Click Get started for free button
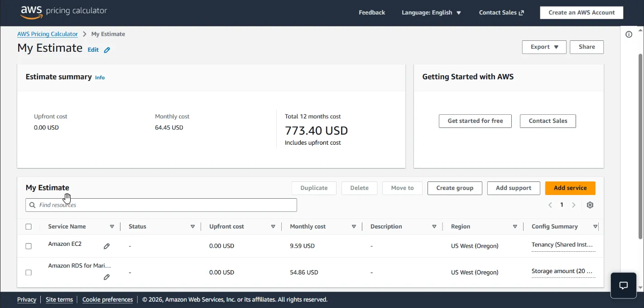The height and width of the screenshot is (308, 644). click(x=475, y=121)
